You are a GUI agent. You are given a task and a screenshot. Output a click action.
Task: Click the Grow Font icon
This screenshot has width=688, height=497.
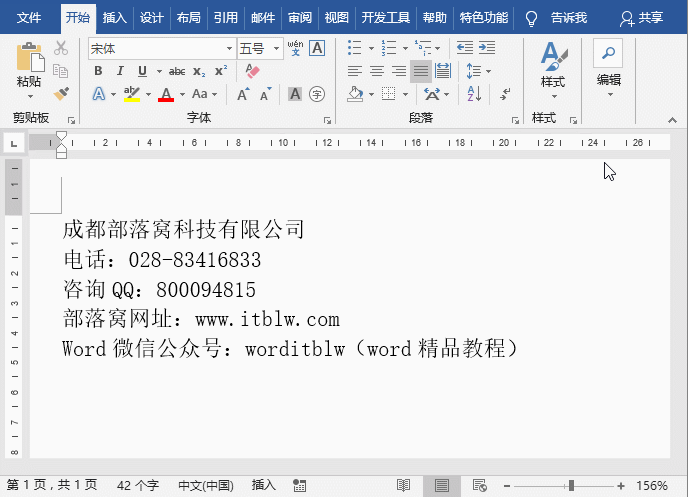(x=243, y=94)
